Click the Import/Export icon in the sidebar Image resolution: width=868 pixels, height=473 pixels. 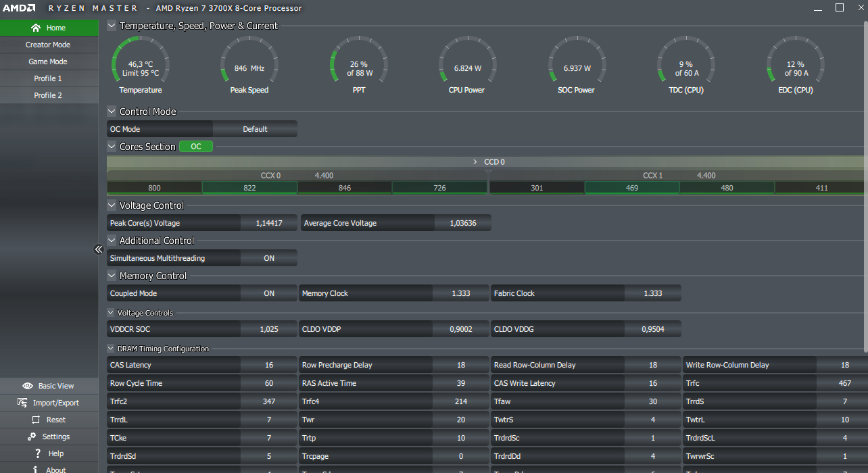pyautogui.click(x=22, y=403)
